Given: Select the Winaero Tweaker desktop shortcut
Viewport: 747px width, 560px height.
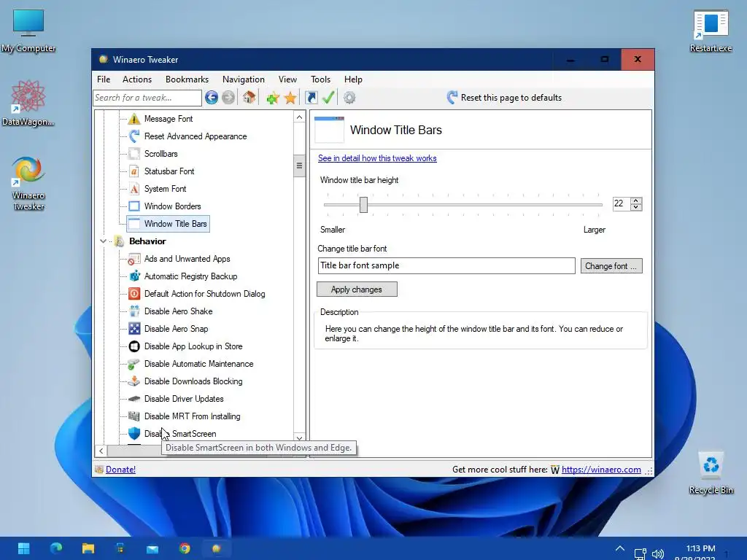Looking at the screenshot, I should tap(28, 183).
